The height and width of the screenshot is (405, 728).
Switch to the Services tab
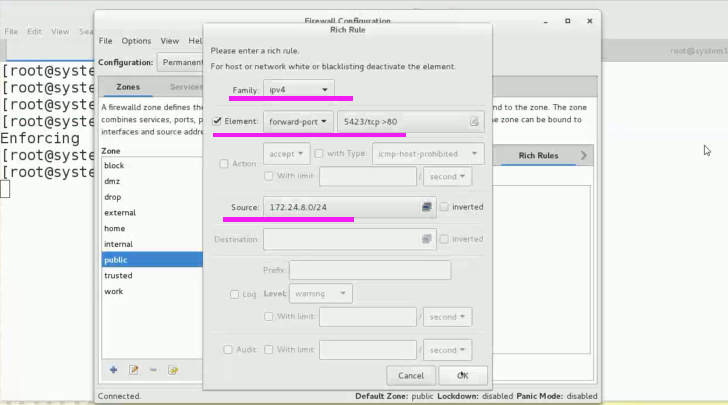coord(185,87)
